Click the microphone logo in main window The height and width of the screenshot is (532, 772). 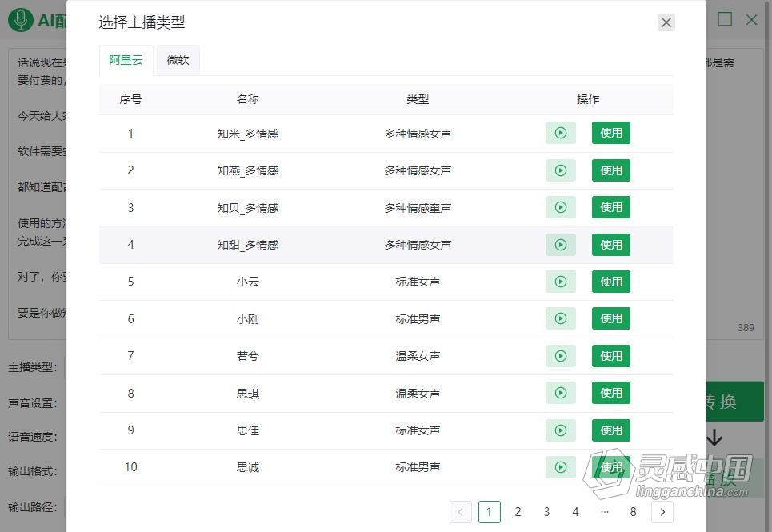20,20
